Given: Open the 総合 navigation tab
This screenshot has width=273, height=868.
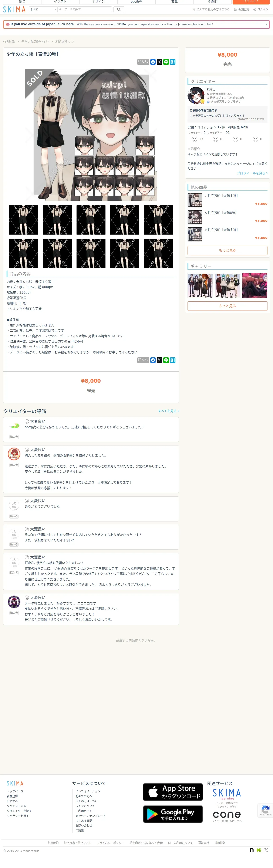Looking at the screenshot, I should click(22, 2).
